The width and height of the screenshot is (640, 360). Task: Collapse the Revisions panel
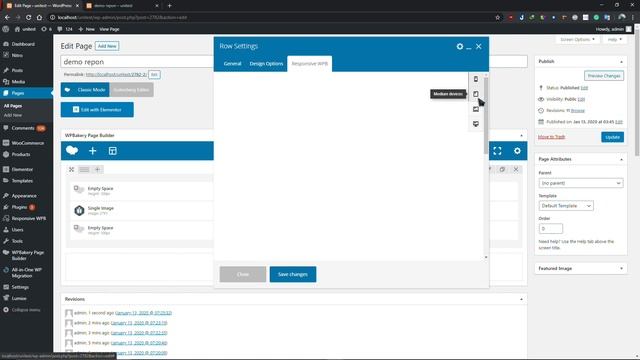pyautogui.click(x=521, y=299)
